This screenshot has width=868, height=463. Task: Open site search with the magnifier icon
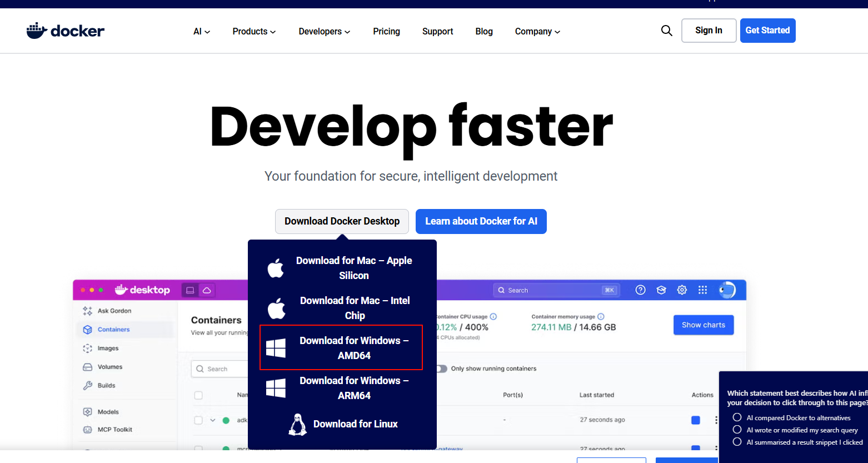coord(667,31)
